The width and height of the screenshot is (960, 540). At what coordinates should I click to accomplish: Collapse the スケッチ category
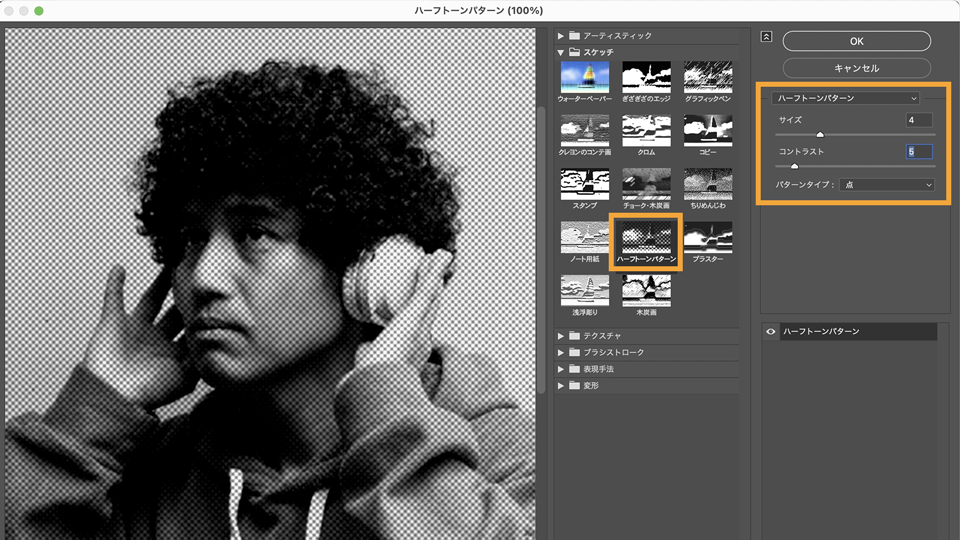[x=560, y=53]
